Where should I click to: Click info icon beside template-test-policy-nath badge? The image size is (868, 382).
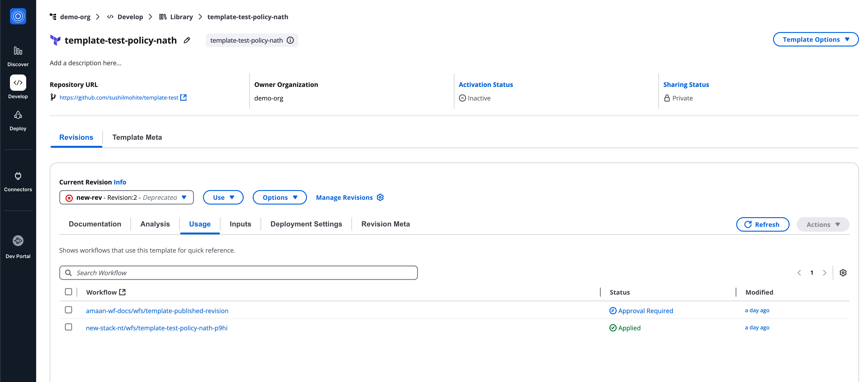[290, 40]
